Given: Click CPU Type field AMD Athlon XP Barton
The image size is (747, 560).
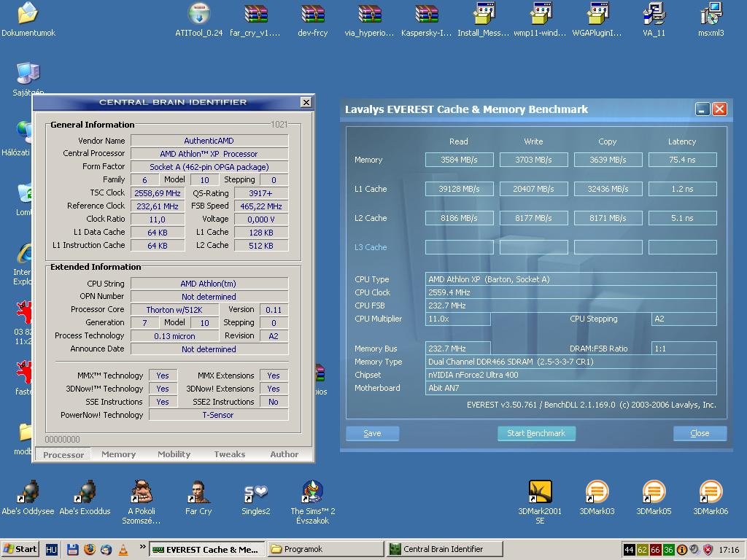Looking at the screenshot, I should coord(571,279).
